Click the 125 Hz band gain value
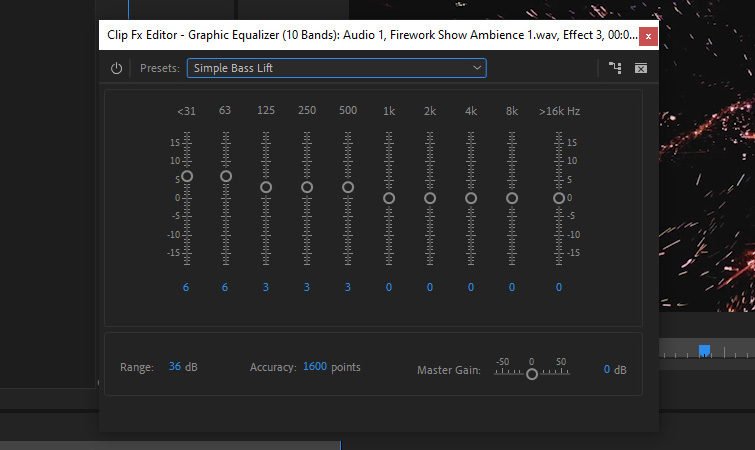This screenshot has height=450, width=755. [x=266, y=287]
